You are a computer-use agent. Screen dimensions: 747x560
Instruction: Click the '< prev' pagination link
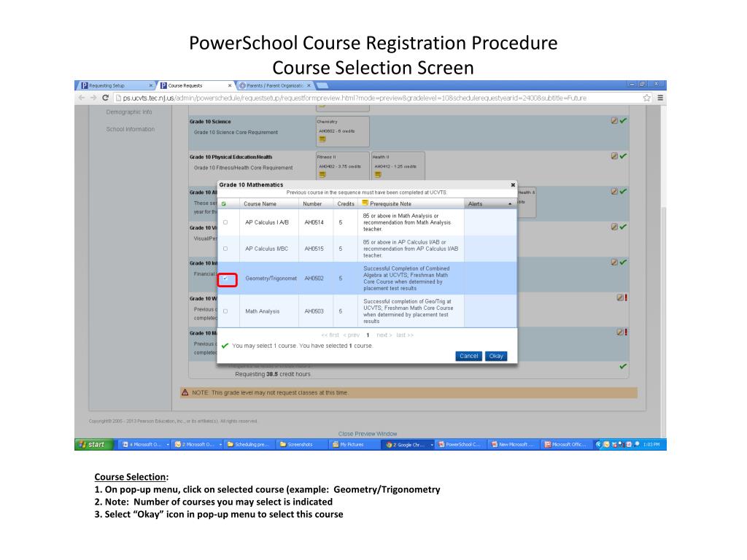tap(351, 335)
